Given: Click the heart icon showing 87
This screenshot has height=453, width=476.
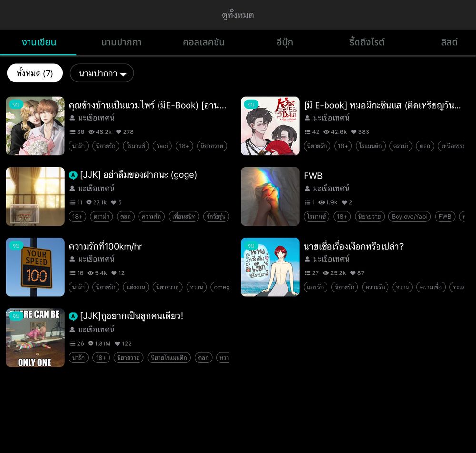Looking at the screenshot, I should 353,273.
